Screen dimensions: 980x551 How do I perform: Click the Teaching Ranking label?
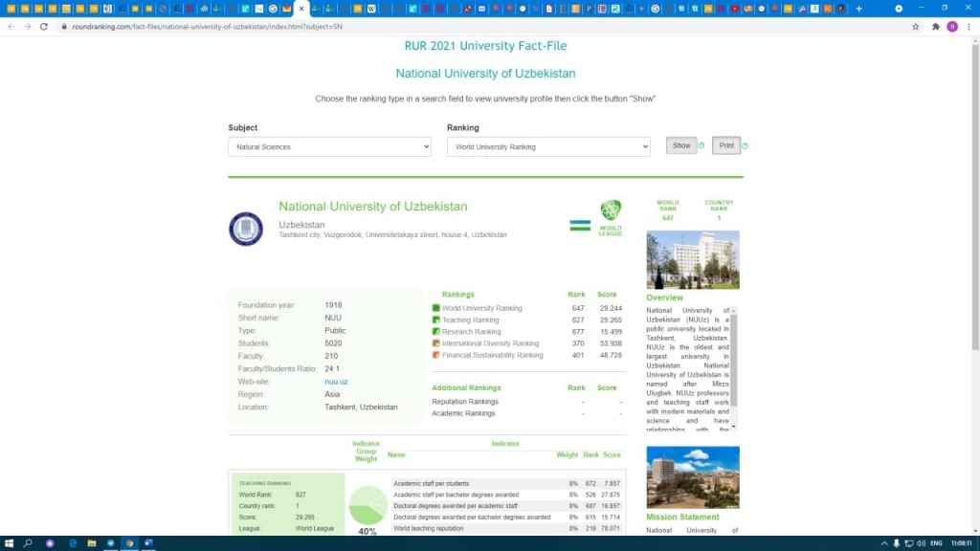[471, 320]
